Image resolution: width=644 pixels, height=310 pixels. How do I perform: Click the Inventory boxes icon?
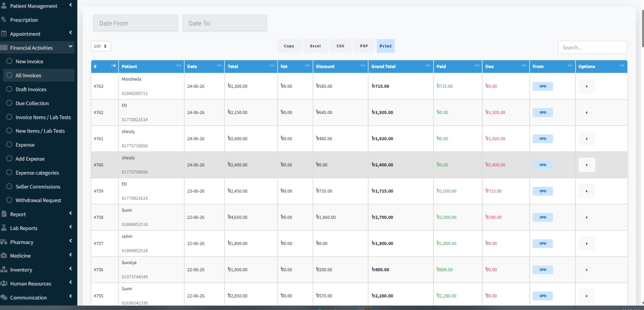point(4,269)
